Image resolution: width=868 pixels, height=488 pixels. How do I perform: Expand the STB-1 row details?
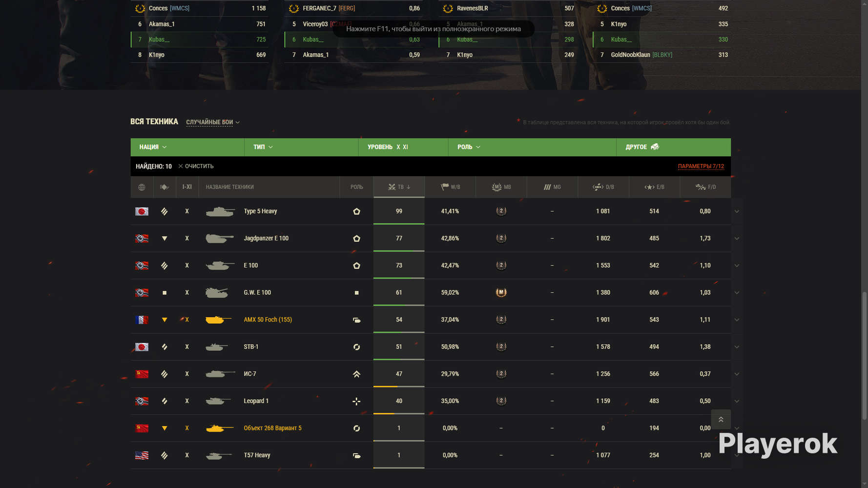click(x=737, y=347)
